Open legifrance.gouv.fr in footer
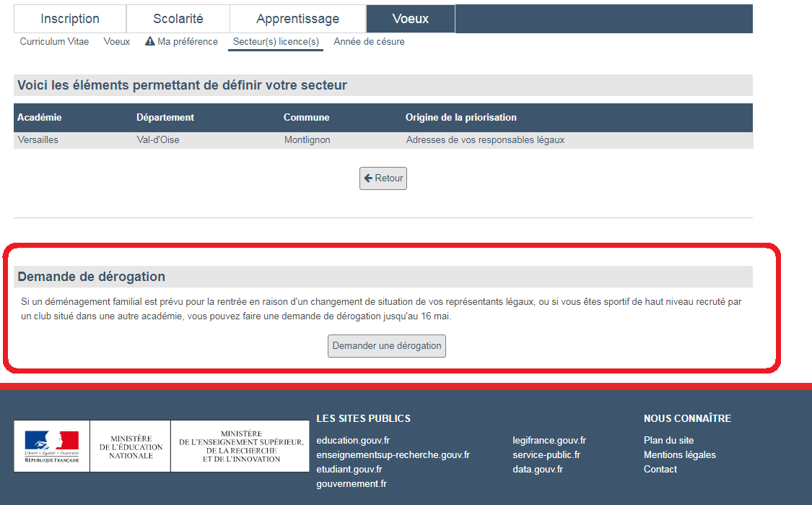This screenshot has height=505, width=812. (x=549, y=441)
